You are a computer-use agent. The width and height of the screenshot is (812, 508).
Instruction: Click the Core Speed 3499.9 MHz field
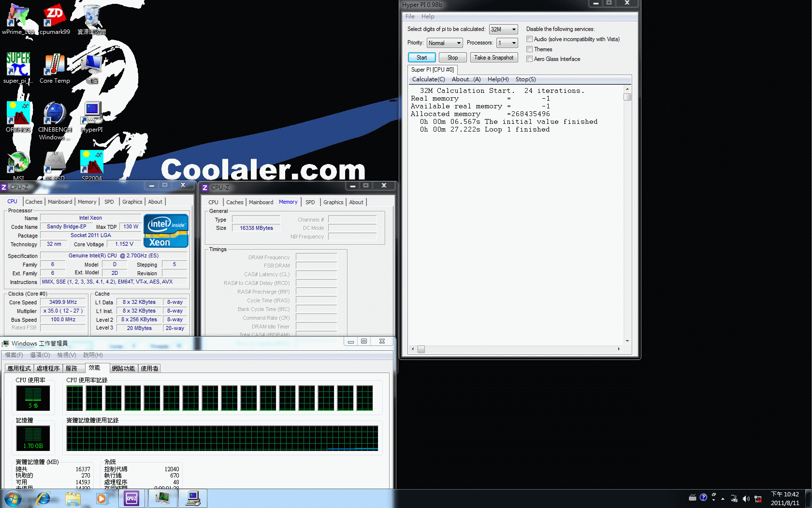(x=63, y=302)
